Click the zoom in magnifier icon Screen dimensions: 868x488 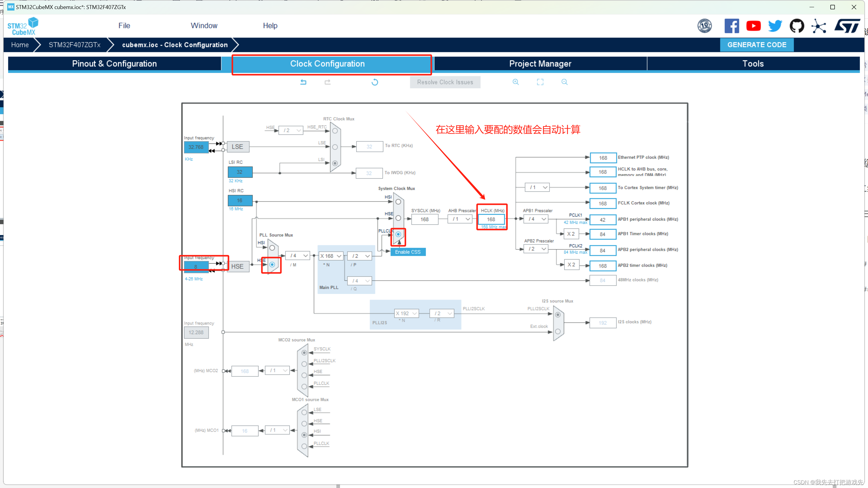[x=516, y=82]
